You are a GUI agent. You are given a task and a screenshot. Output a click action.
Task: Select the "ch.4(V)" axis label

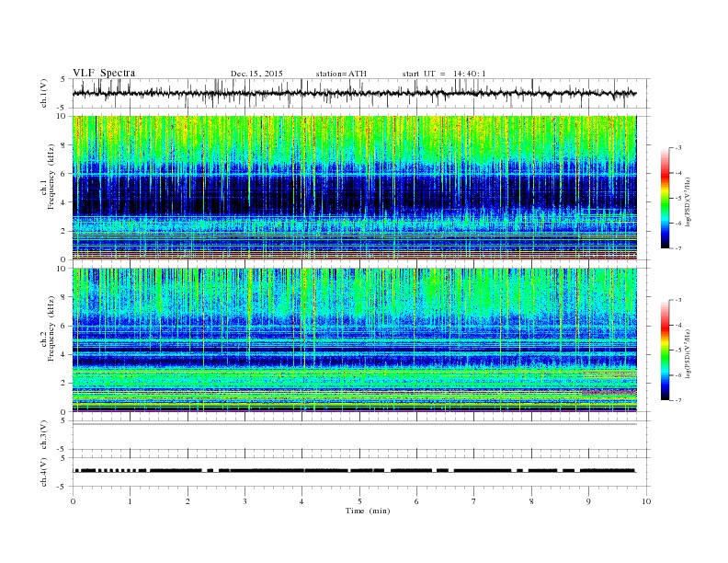[x=43, y=472]
